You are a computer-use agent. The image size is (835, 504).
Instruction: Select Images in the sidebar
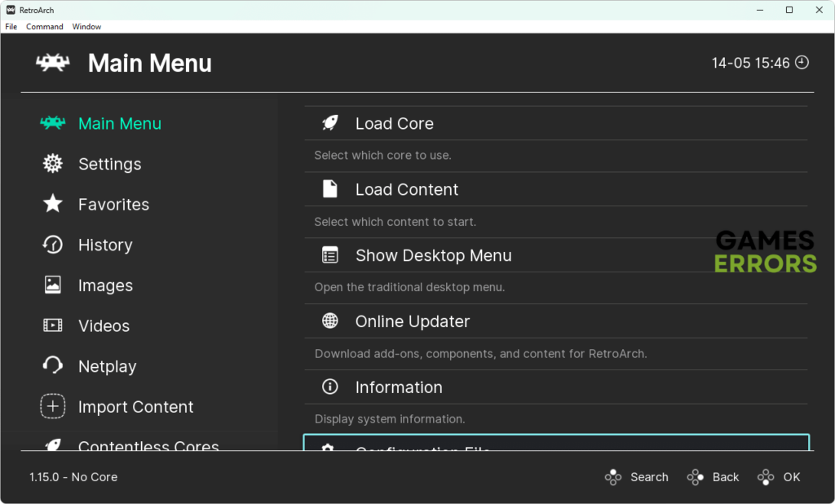click(x=105, y=285)
